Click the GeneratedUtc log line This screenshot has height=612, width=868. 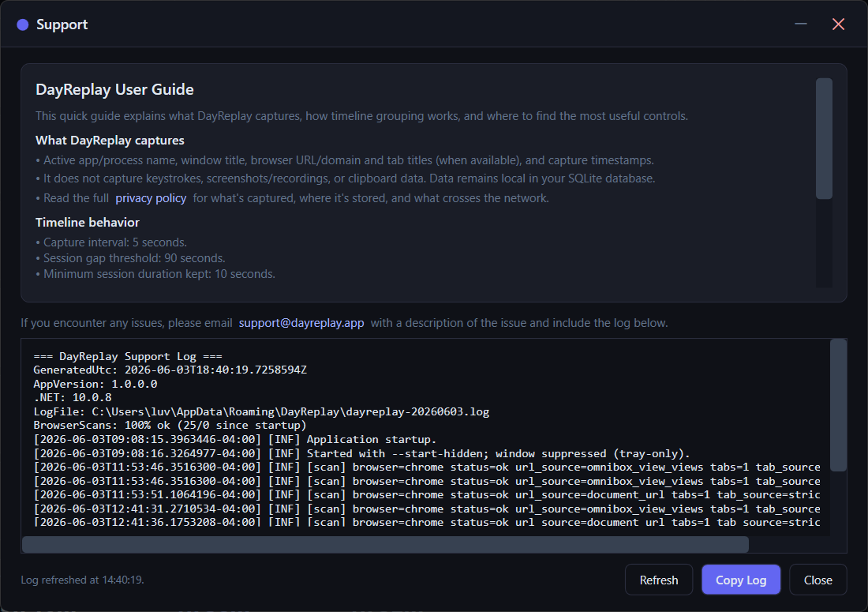click(170, 370)
